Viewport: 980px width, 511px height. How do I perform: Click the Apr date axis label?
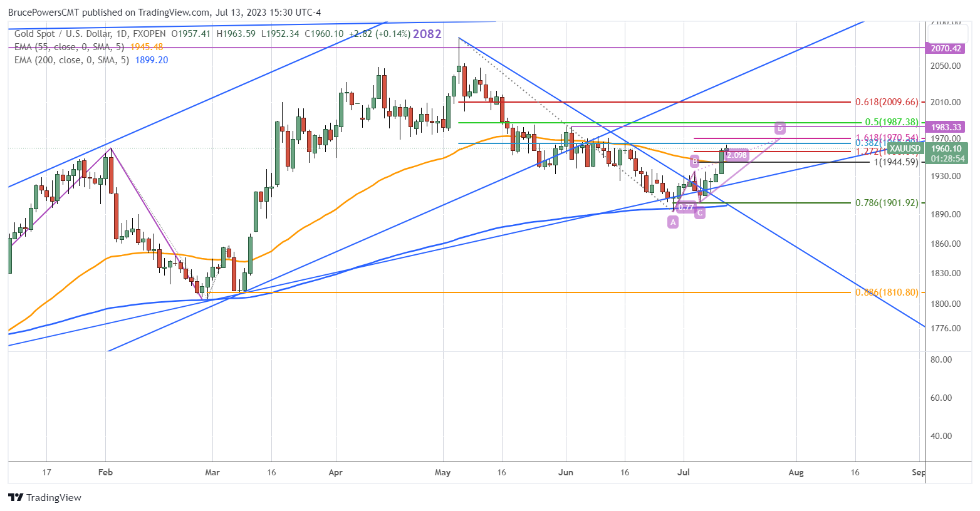pos(336,472)
